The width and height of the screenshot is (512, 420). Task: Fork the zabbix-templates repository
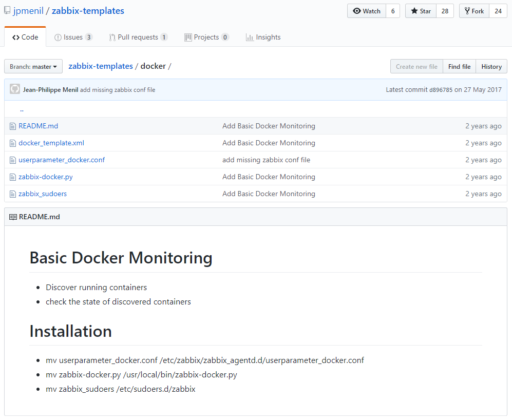coord(473,11)
